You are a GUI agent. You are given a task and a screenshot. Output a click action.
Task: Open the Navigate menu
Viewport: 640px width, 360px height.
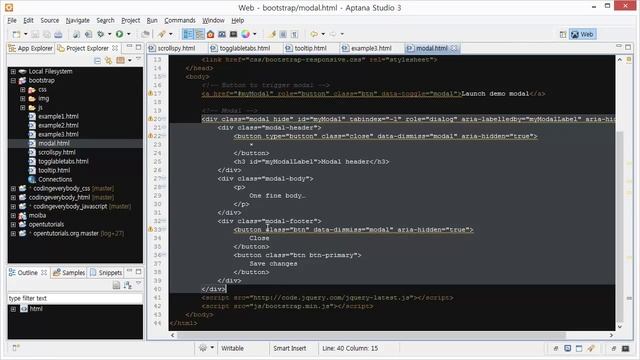click(x=78, y=20)
